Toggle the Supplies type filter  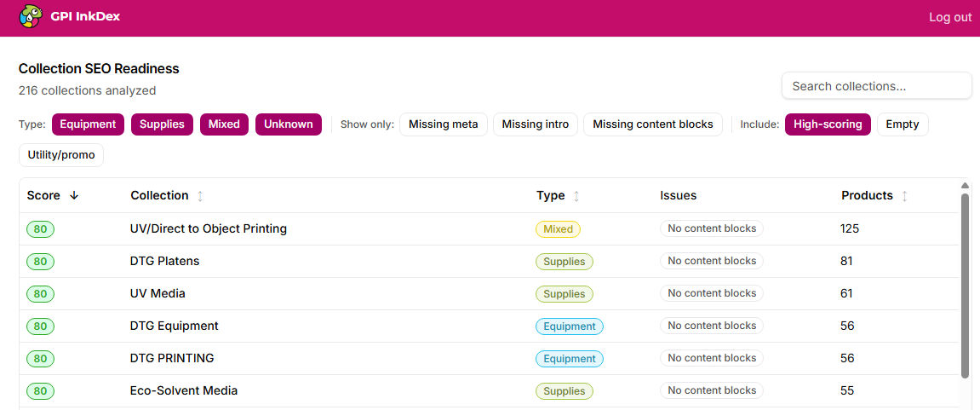[x=162, y=124]
